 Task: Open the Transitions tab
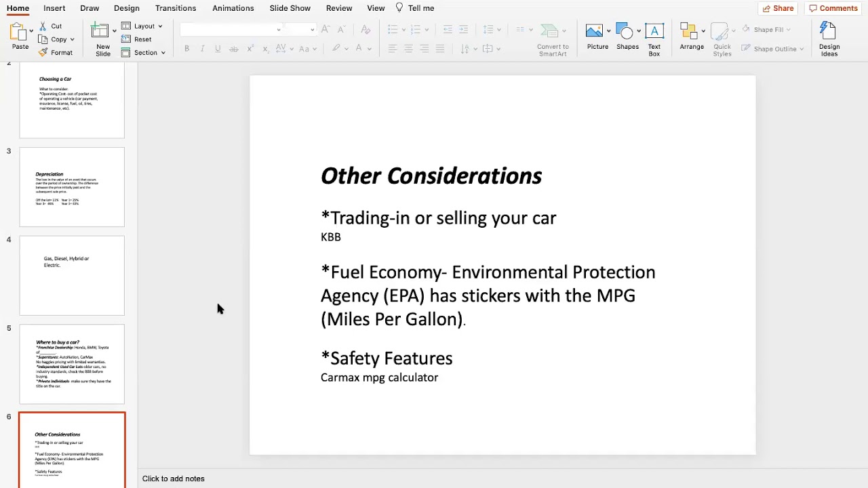point(176,8)
